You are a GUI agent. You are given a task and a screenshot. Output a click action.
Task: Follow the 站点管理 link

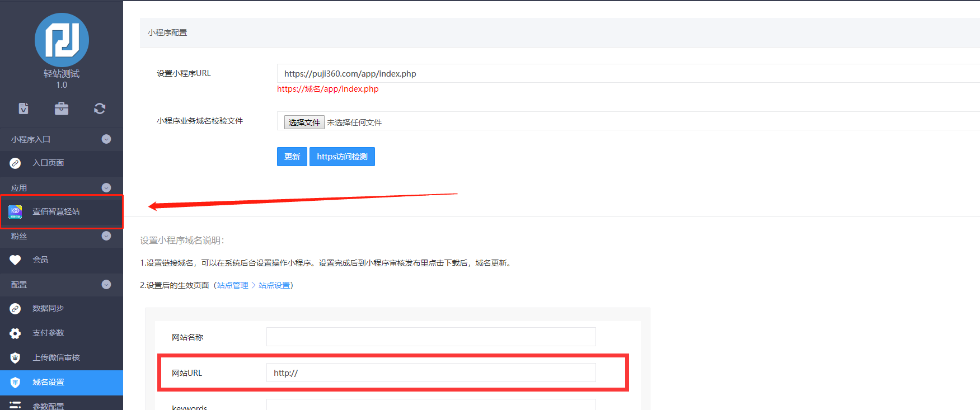coord(233,285)
